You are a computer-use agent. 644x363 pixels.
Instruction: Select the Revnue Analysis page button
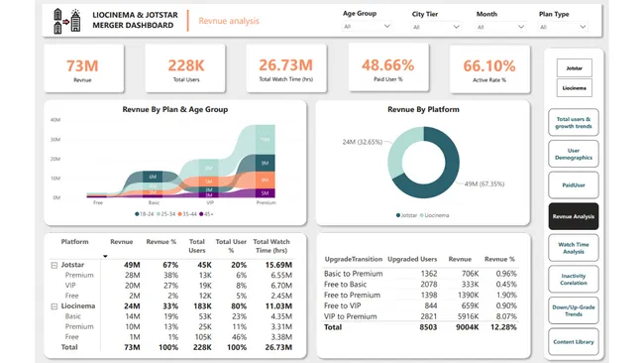574,216
